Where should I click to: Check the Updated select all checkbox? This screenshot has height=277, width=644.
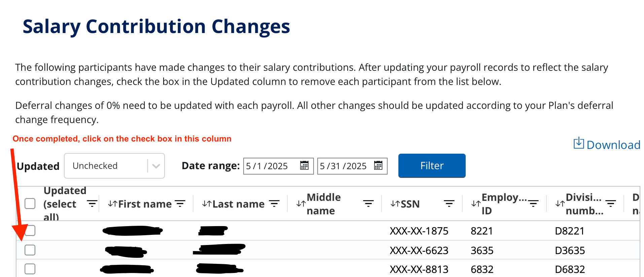click(x=30, y=204)
